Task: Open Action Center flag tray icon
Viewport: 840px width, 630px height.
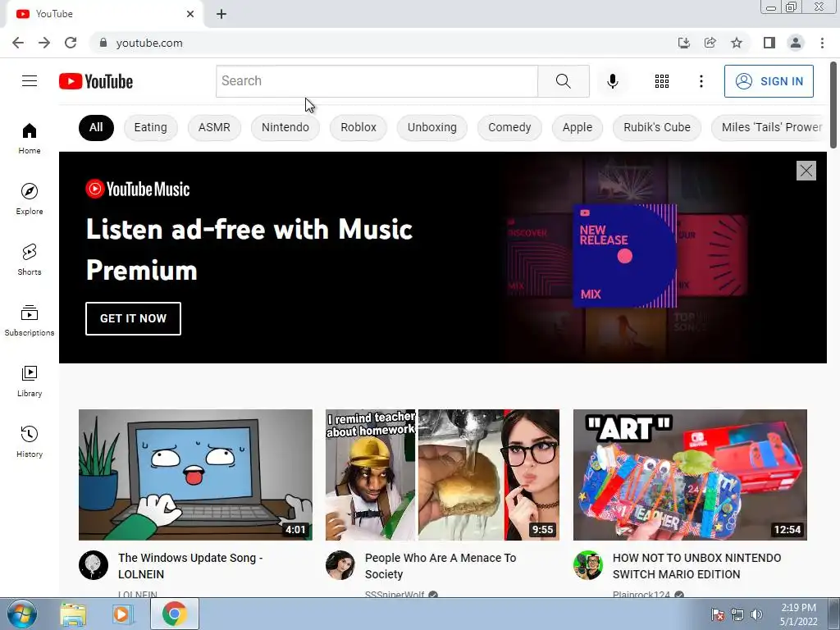Action: click(718, 614)
